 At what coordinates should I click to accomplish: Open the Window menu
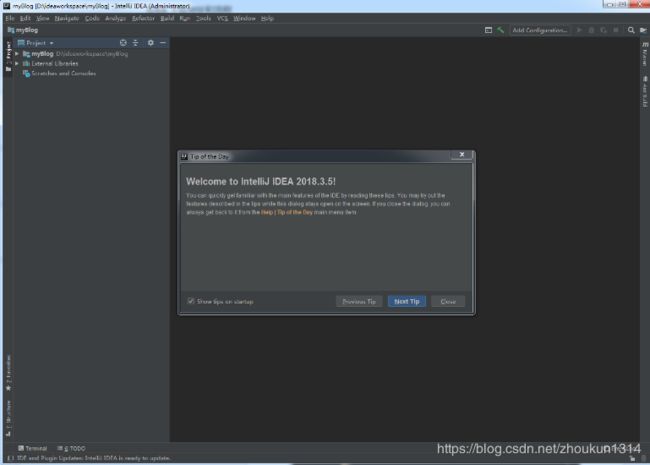coord(244,19)
